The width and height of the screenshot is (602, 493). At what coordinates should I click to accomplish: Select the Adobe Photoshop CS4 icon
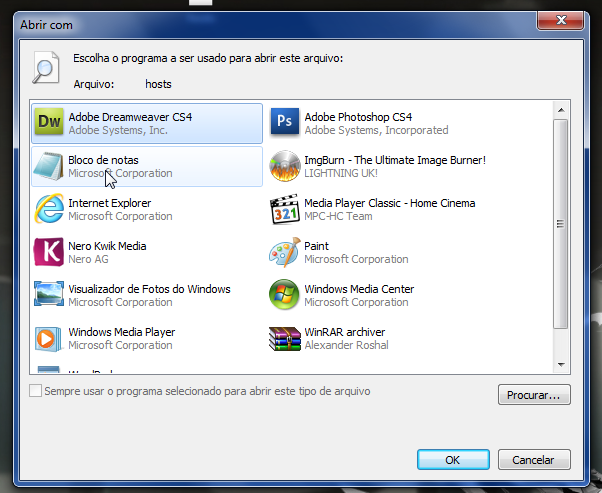pyautogui.click(x=285, y=123)
